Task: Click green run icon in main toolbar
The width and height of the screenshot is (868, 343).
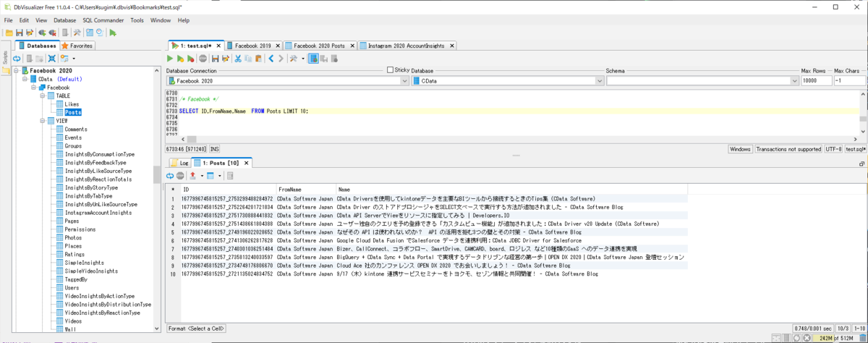Action: (x=114, y=33)
